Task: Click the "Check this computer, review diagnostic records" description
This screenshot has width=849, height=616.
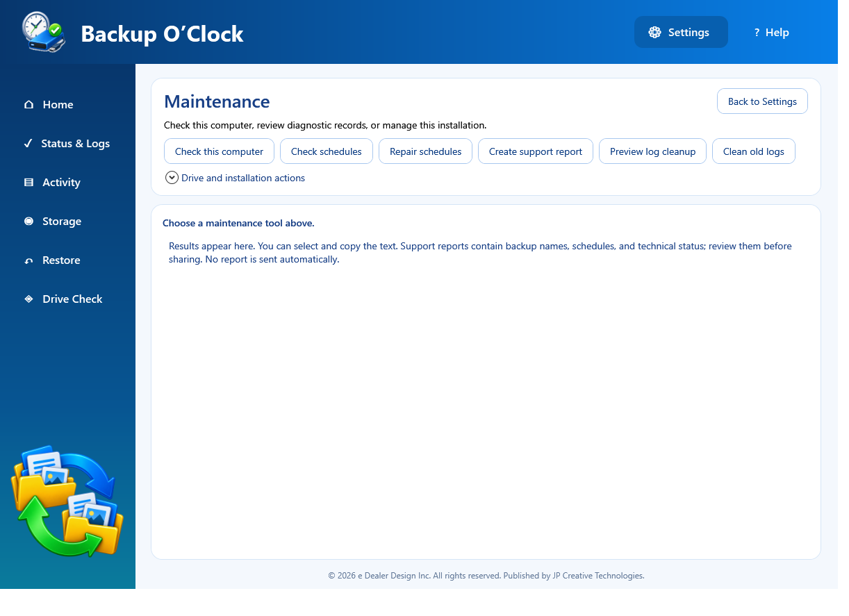Action: pyautogui.click(x=325, y=126)
